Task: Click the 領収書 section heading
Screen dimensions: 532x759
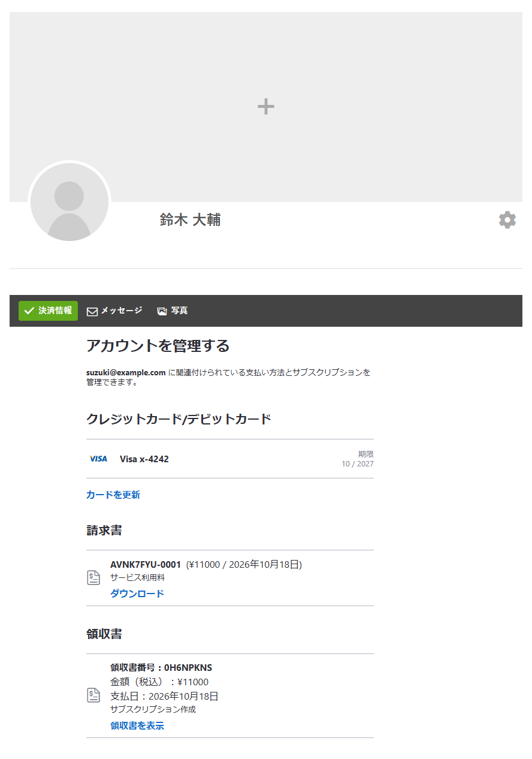Action: click(x=104, y=634)
